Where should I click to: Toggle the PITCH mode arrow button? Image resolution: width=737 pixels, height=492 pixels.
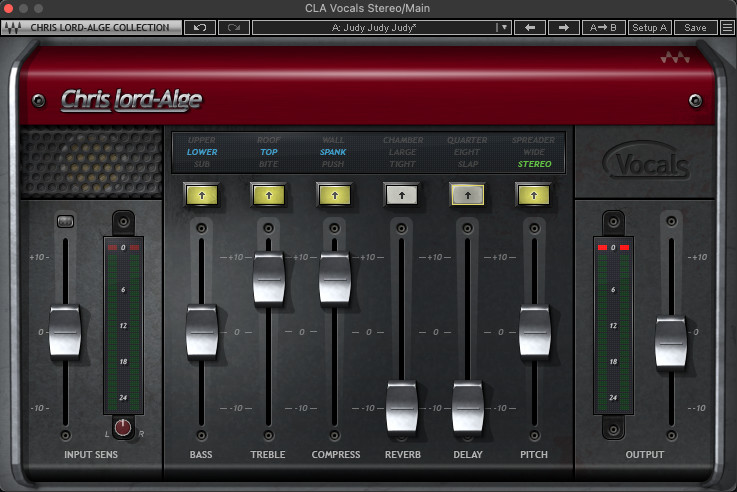pyautogui.click(x=534, y=195)
